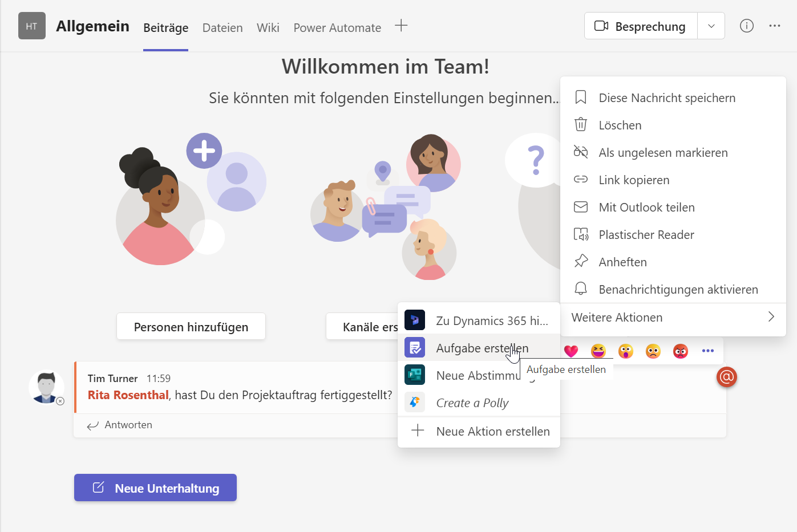Screen dimensions: 797x532
Task: React with the laughing emoji
Action: point(598,351)
